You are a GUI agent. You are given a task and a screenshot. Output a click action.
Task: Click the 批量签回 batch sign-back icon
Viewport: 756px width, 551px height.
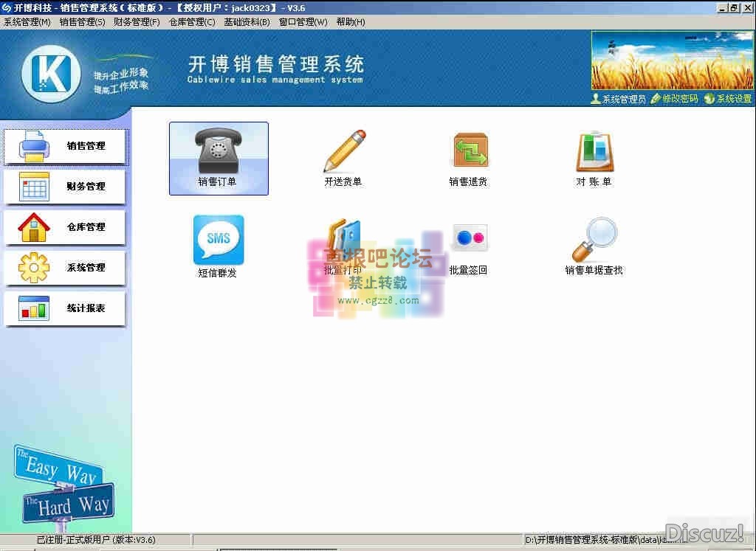pos(469,236)
